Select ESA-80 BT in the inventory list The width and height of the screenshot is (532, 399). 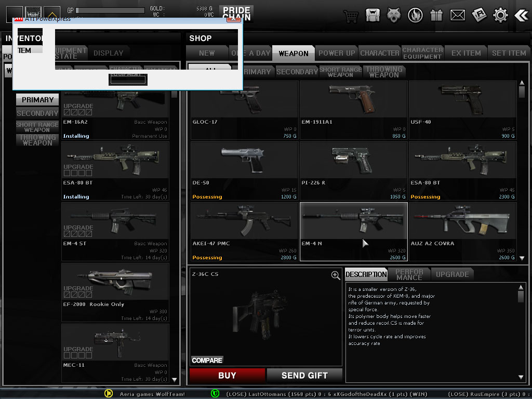click(115, 171)
